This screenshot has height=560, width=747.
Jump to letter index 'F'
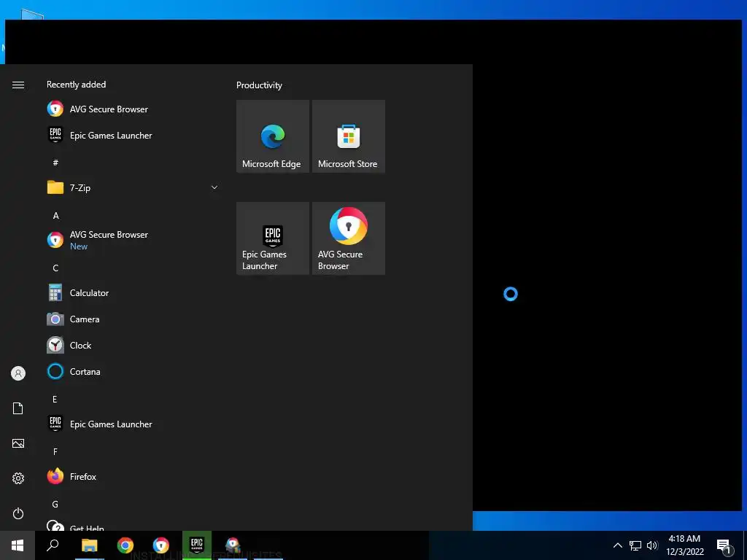[55, 451]
